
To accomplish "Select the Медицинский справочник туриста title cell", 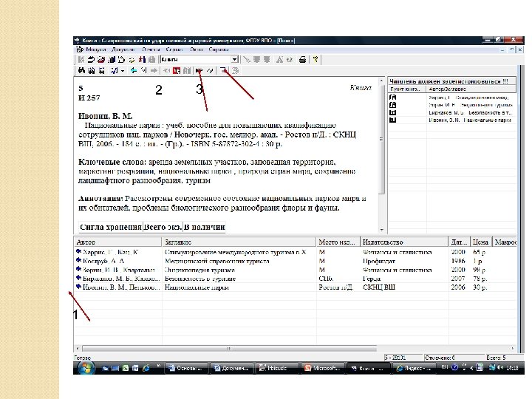I will point(217,262).
